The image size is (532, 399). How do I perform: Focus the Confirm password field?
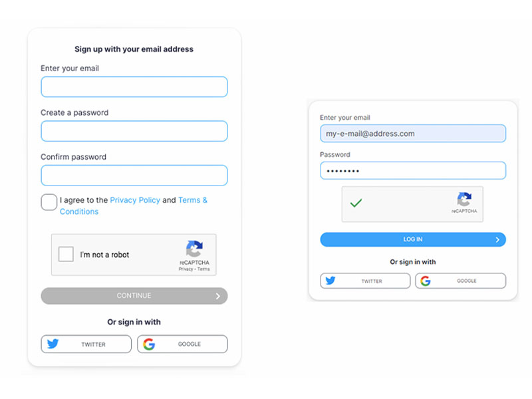pos(134,176)
